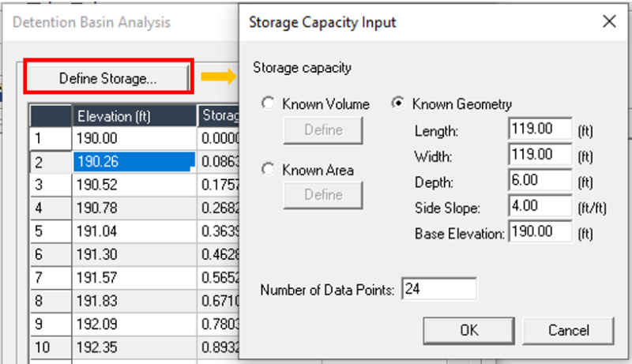
Task: Click the Depth input field
Action: (540, 181)
